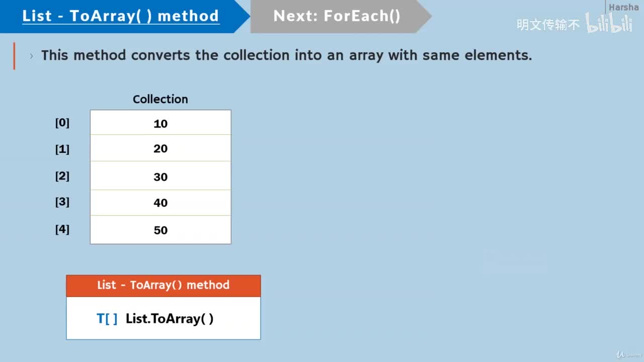Select the 'List - ToArray( ) method' title tab

point(121,16)
